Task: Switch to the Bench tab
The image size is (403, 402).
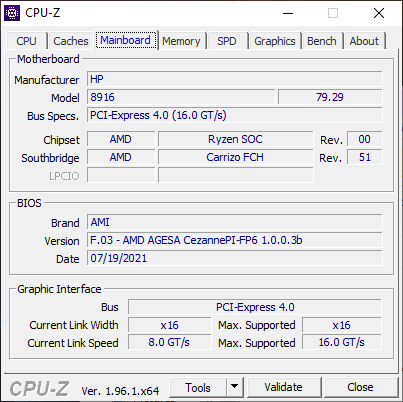Action: (x=322, y=41)
